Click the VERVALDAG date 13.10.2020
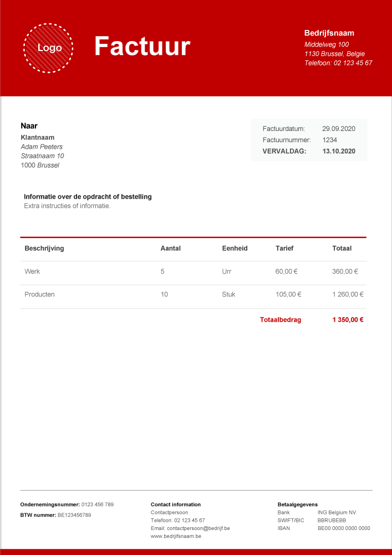392x555 pixels. (x=338, y=151)
